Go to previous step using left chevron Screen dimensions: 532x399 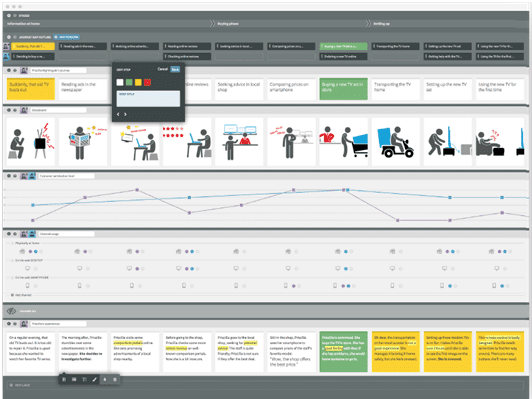click(x=118, y=114)
